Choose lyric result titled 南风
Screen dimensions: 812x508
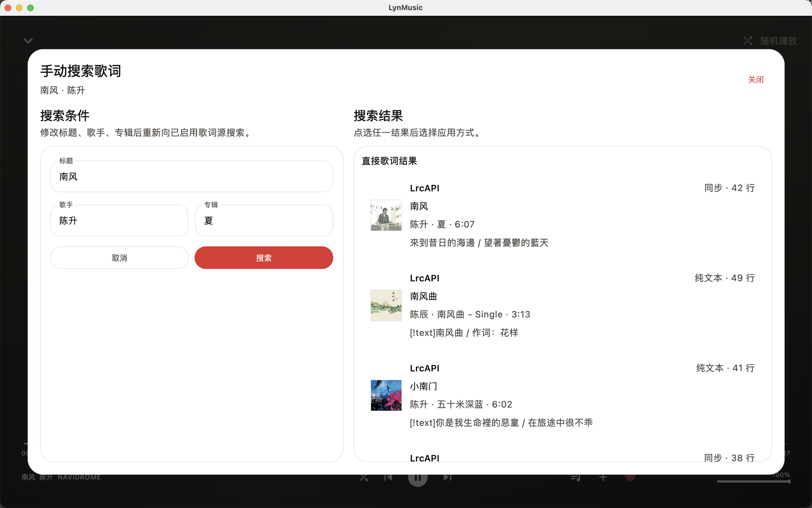tap(419, 206)
